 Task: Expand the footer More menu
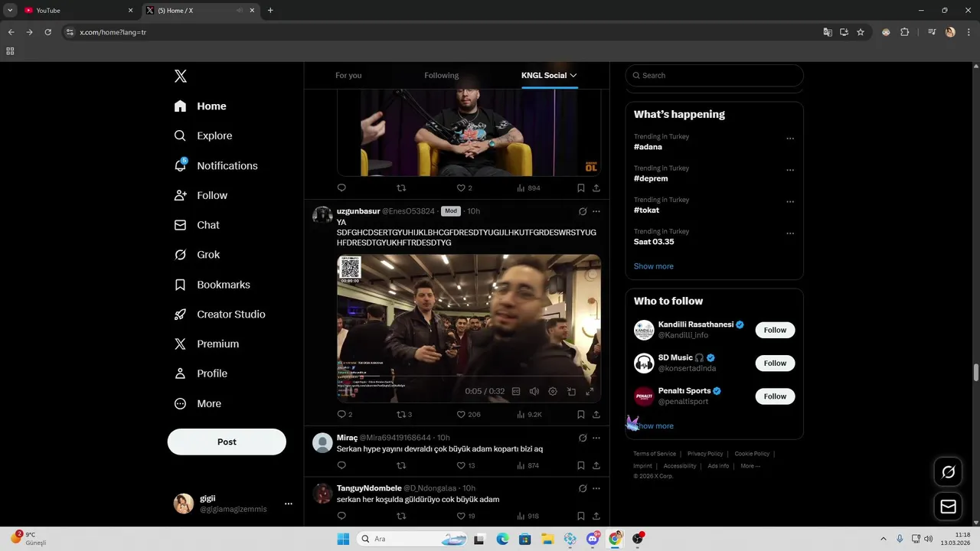pyautogui.click(x=750, y=466)
